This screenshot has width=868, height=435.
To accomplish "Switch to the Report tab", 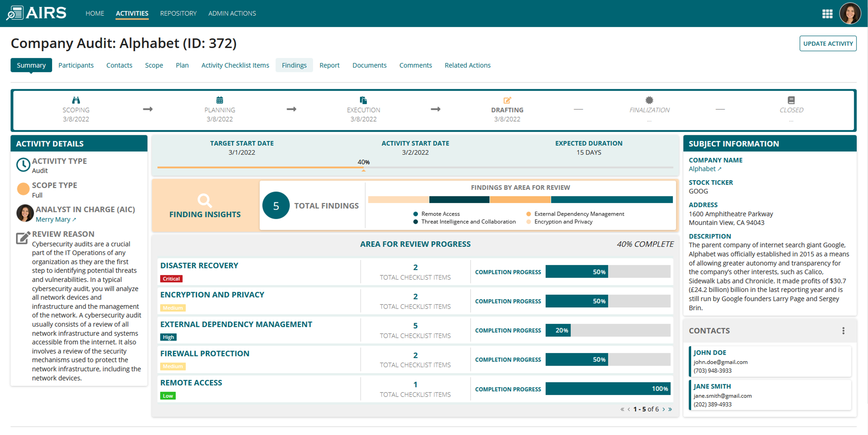I will pos(329,65).
